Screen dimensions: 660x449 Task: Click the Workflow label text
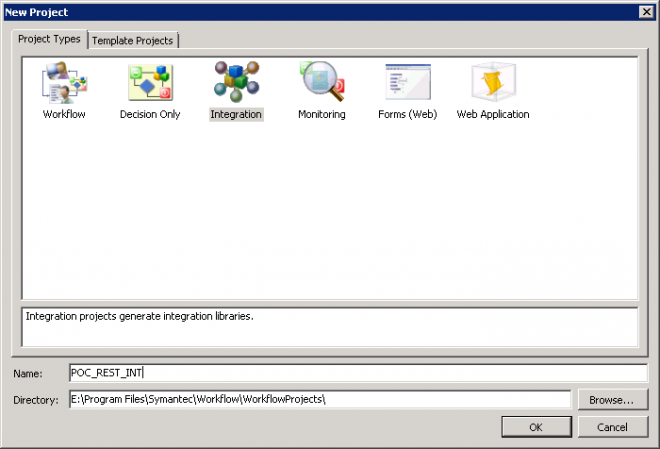pos(64,114)
